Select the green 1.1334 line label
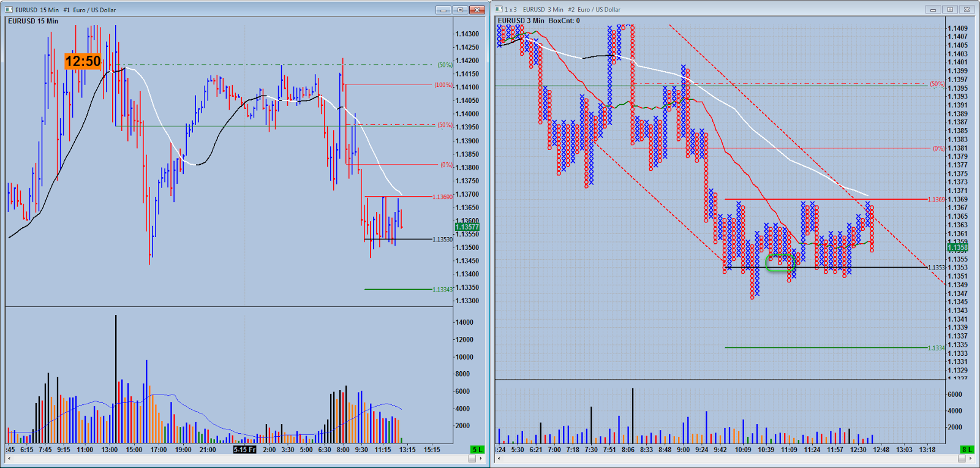Screen dimensions: 980x468 (x=936, y=348)
